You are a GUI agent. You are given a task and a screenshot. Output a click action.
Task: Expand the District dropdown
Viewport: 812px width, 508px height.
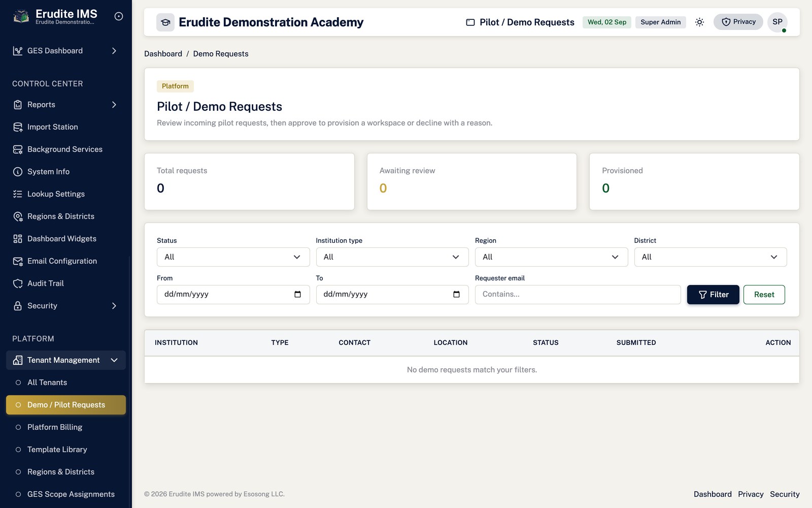pyautogui.click(x=710, y=257)
